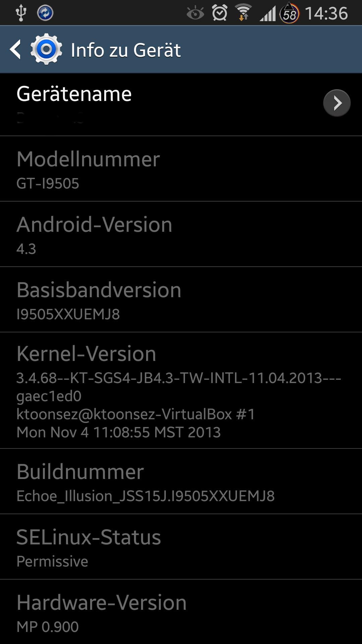362x644 pixels.
Task: Tap the Smart Stay eye icon
Action: coord(195,13)
